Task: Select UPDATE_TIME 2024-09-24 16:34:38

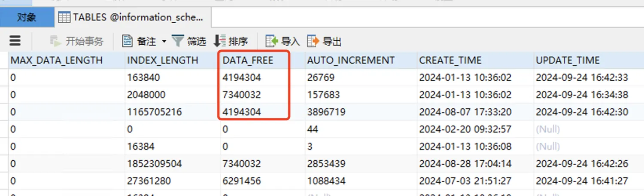Action: coord(589,95)
